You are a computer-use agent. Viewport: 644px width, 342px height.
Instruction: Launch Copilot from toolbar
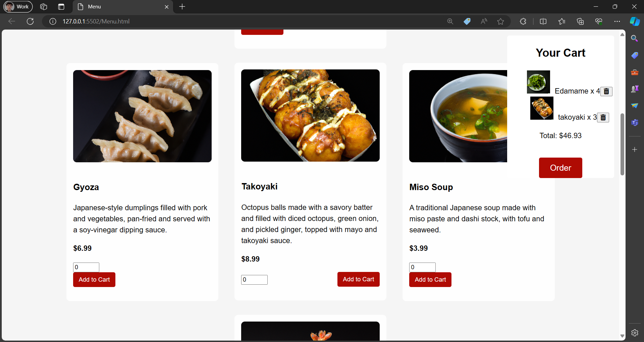click(635, 21)
